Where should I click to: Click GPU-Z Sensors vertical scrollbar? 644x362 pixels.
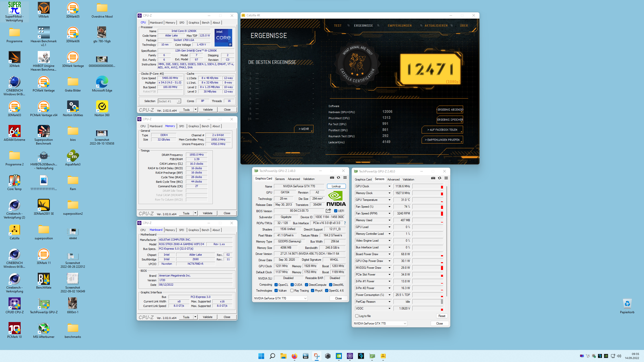[x=447, y=241]
